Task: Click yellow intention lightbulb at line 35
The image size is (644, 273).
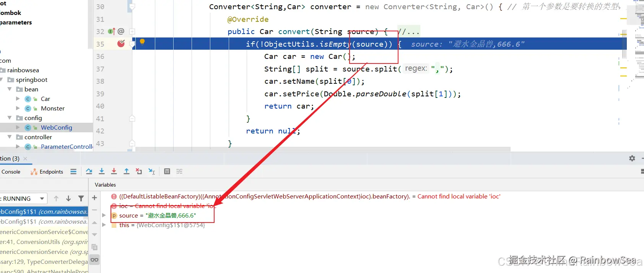Action: 142,42
